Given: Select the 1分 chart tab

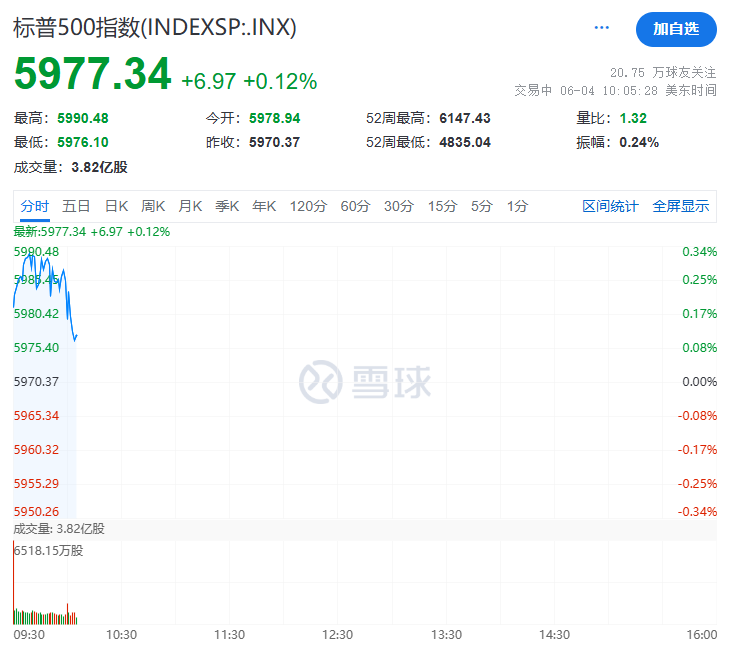Looking at the screenshot, I should coord(517,206).
